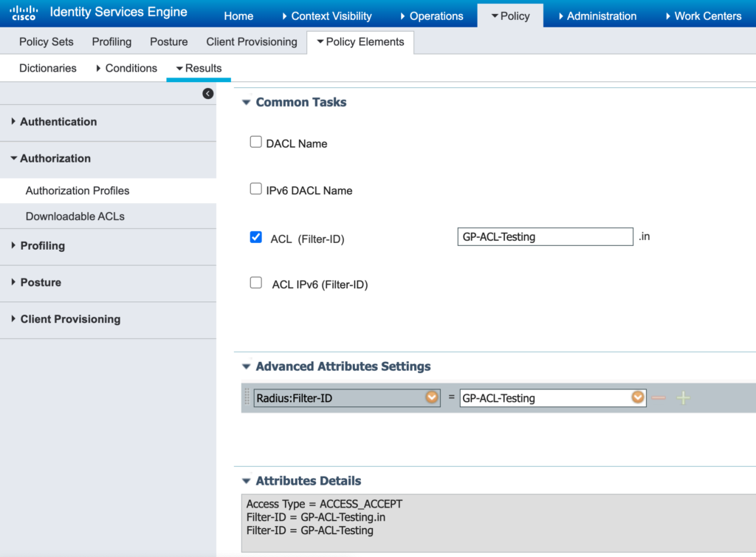Image resolution: width=756 pixels, height=557 pixels.
Task: Remove the Radius:Filter-ID attribute with minus icon
Action: (x=659, y=398)
